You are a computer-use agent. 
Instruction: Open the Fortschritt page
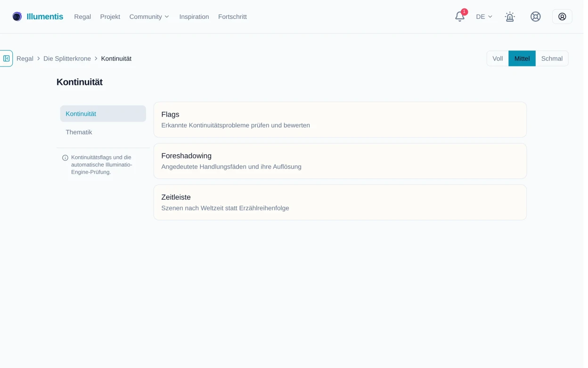click(x=232, y=17)
